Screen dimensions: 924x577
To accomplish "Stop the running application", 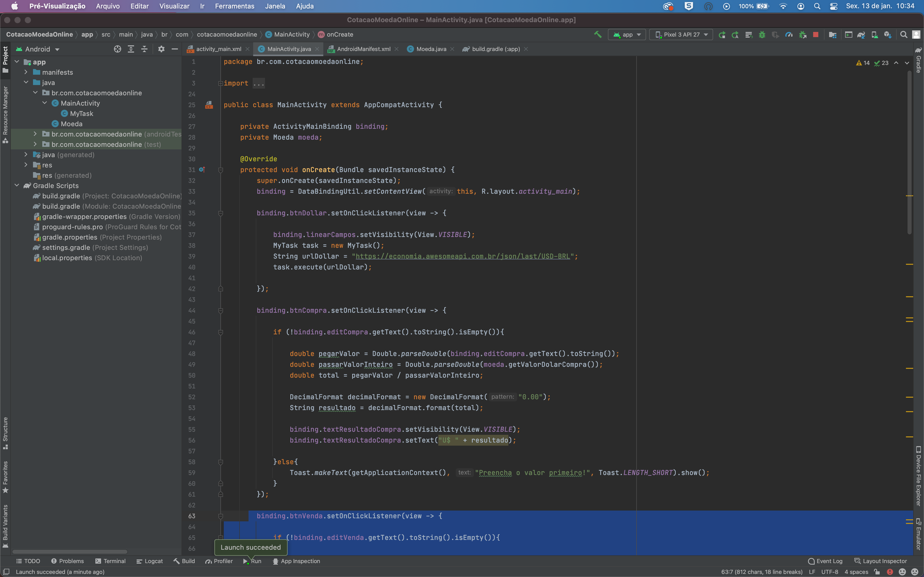I will 815,35.
